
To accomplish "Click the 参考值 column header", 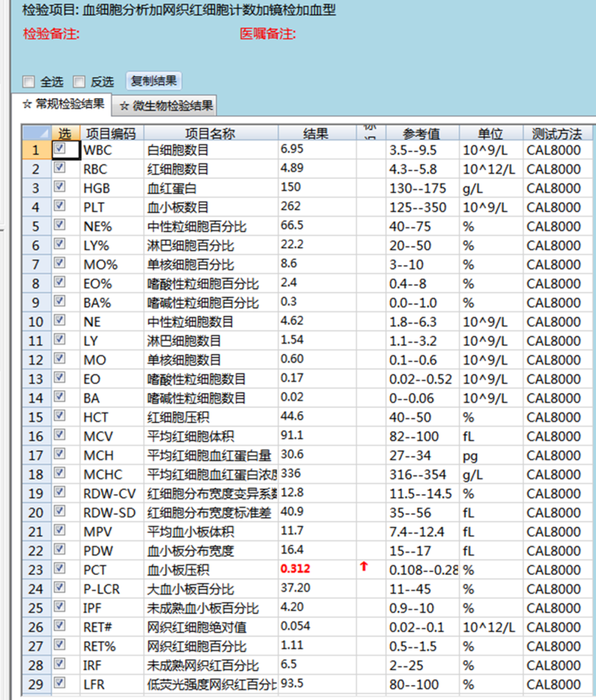I will (x=422, y=133).
